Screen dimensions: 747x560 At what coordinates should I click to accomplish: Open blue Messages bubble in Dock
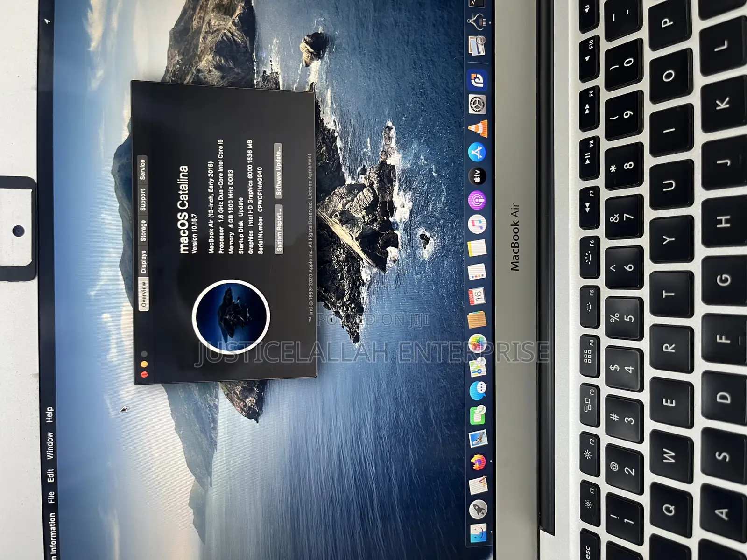[x=478, y=391]
